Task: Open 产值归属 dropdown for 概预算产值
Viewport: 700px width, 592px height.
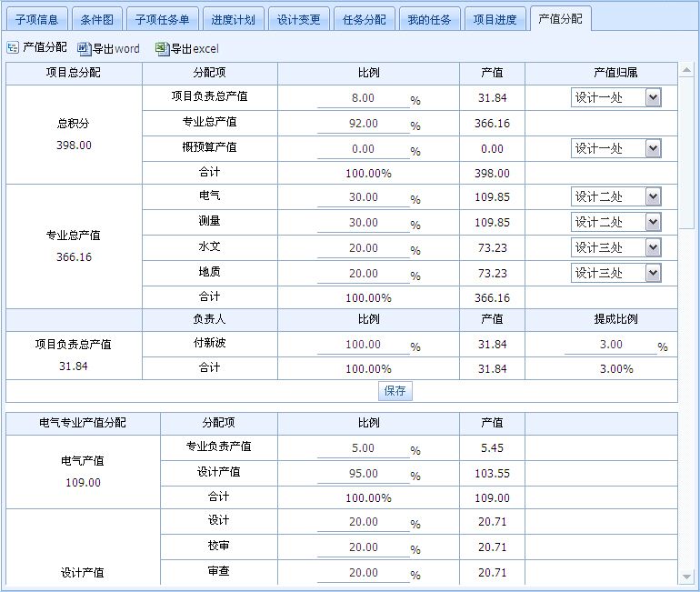Action: pos(615,148)
